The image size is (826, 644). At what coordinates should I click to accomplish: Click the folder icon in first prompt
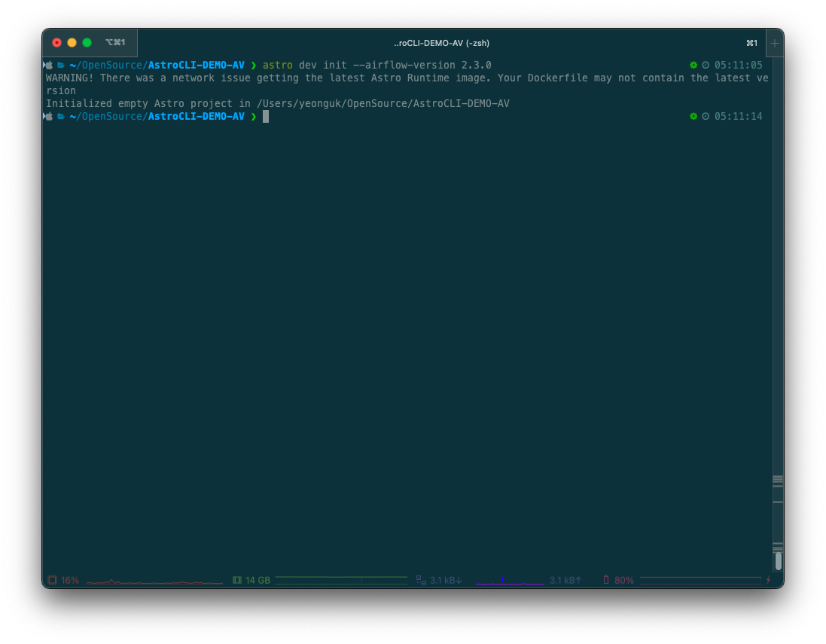tap(61, 66)
